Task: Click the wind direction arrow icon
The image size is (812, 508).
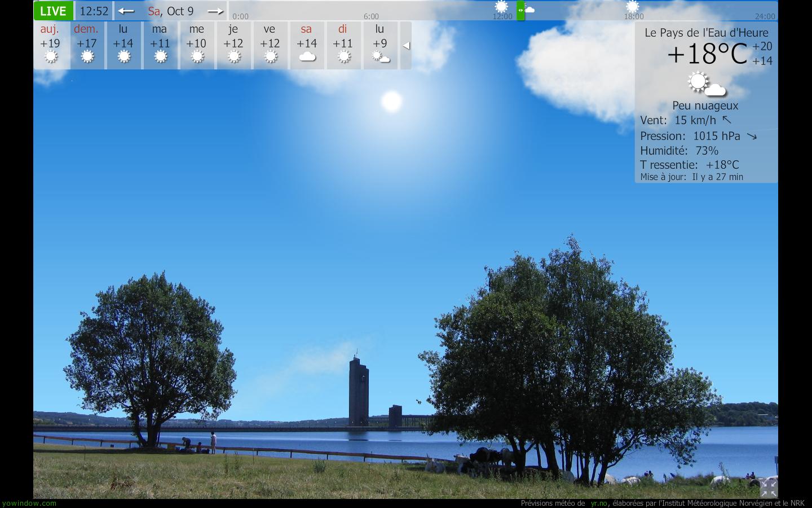Action: [x=727, y=120]
